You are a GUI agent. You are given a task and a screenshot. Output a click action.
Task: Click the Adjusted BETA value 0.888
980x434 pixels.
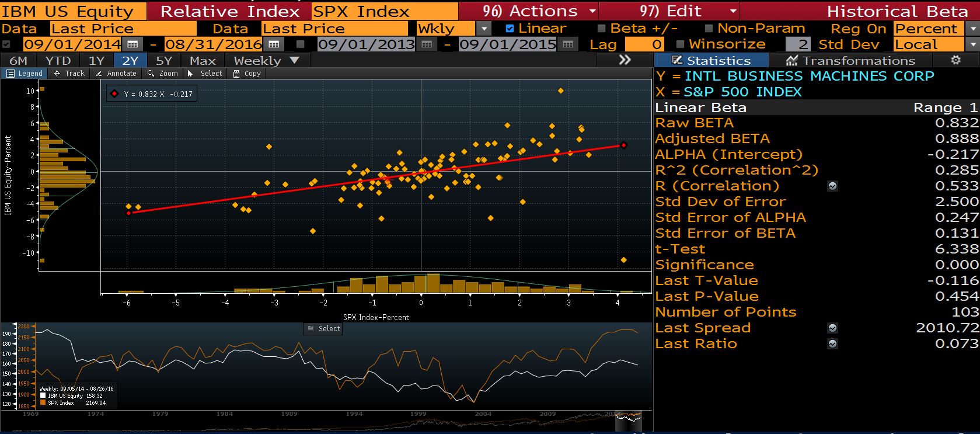click(957, 139)
